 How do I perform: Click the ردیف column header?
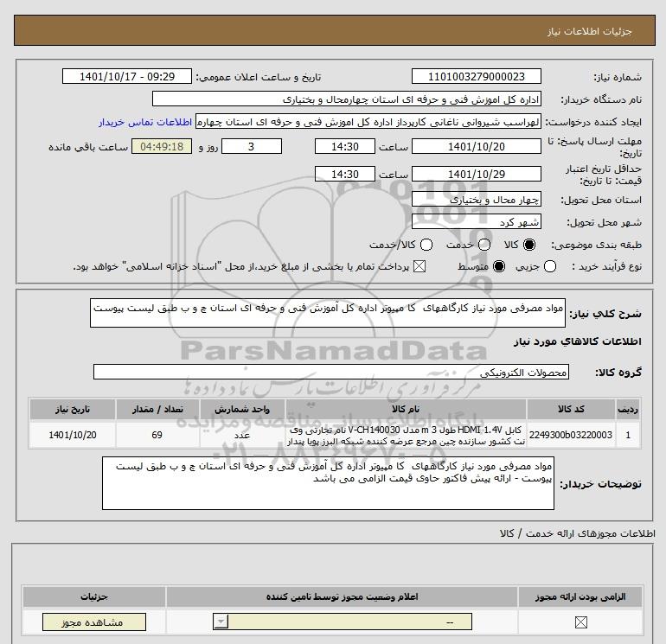tap(628, 409)
